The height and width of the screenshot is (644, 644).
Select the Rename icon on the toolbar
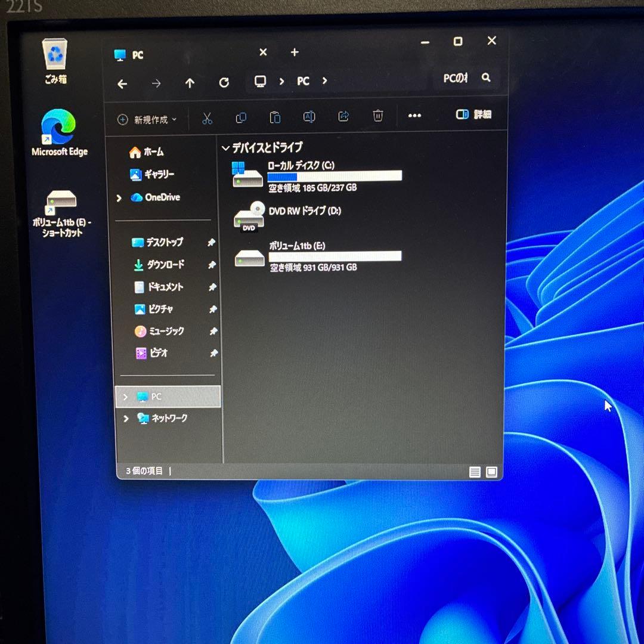pos(309,117)
